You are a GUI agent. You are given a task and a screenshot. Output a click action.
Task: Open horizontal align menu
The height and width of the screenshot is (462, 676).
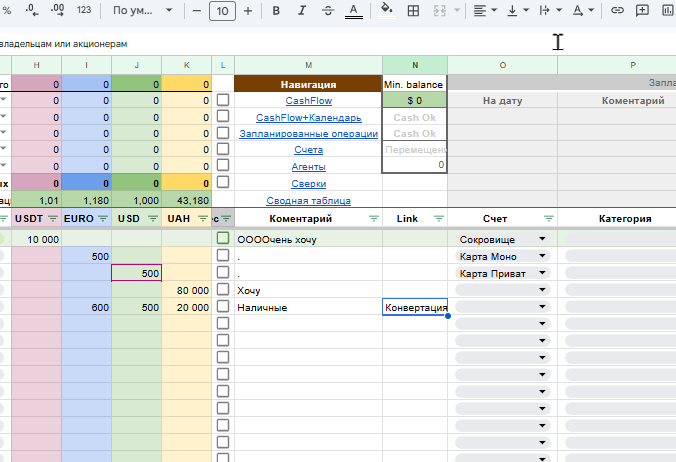tap(485, 10)
